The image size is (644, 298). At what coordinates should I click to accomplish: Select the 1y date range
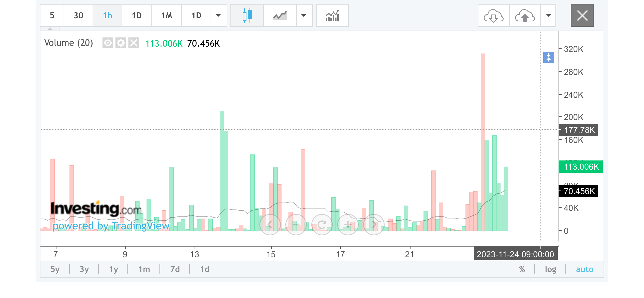pos(113,269)
